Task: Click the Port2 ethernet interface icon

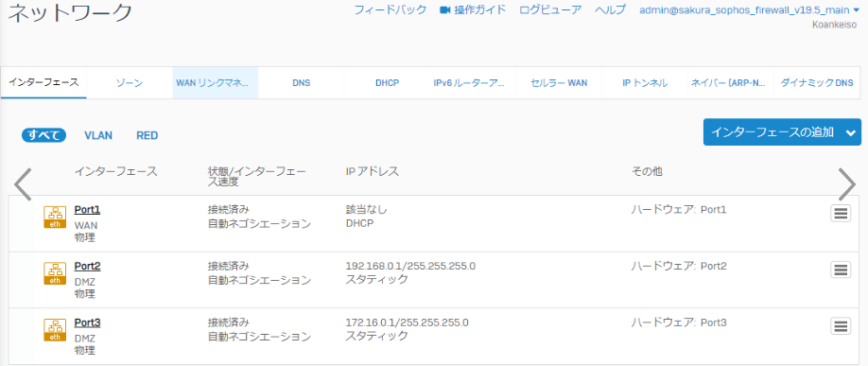Action: [x=55, y=273]
